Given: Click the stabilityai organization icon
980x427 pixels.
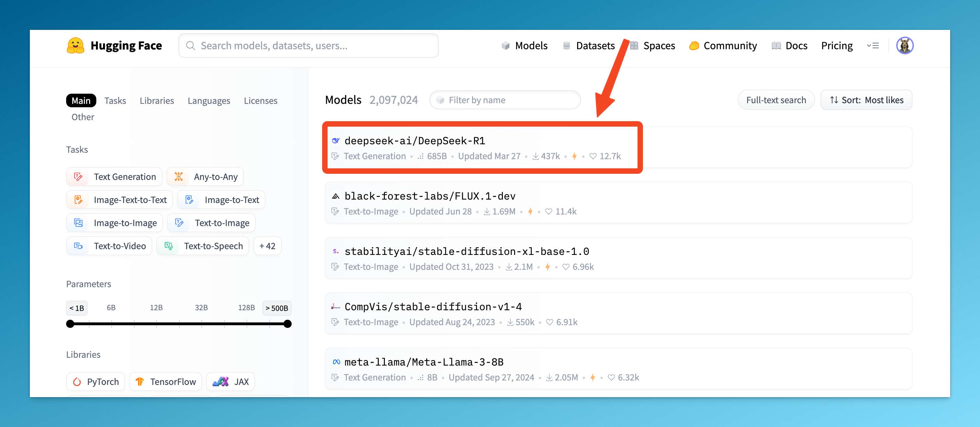Looking at the screenshot, I should click(x=336, y=252).
